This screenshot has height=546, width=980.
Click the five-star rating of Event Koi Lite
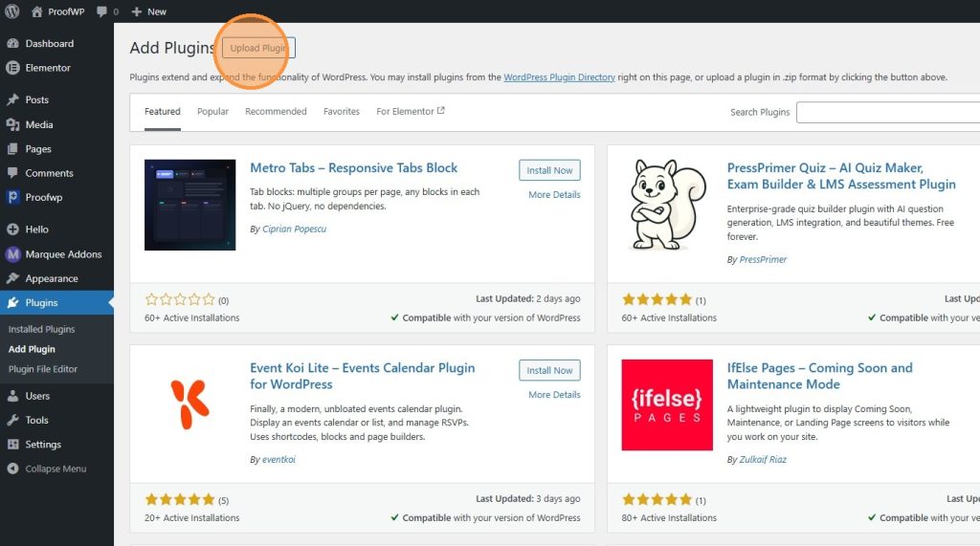click(180, 500)
